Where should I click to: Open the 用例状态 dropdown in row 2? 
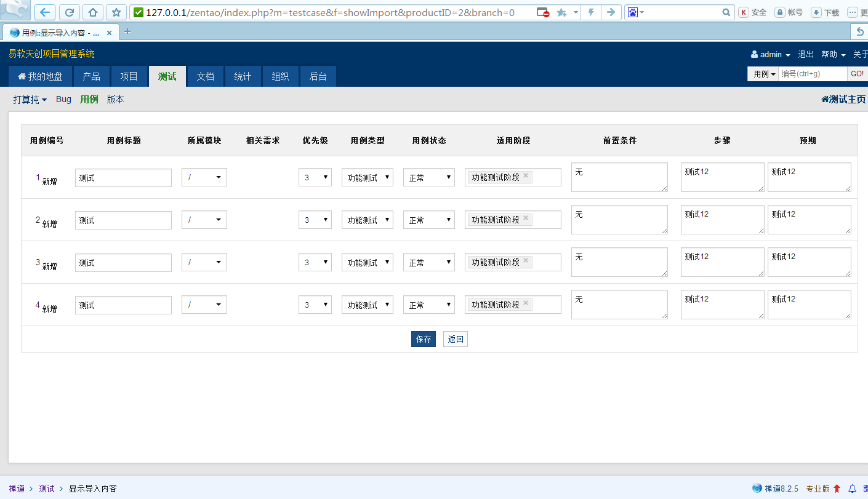pos(429,220)
